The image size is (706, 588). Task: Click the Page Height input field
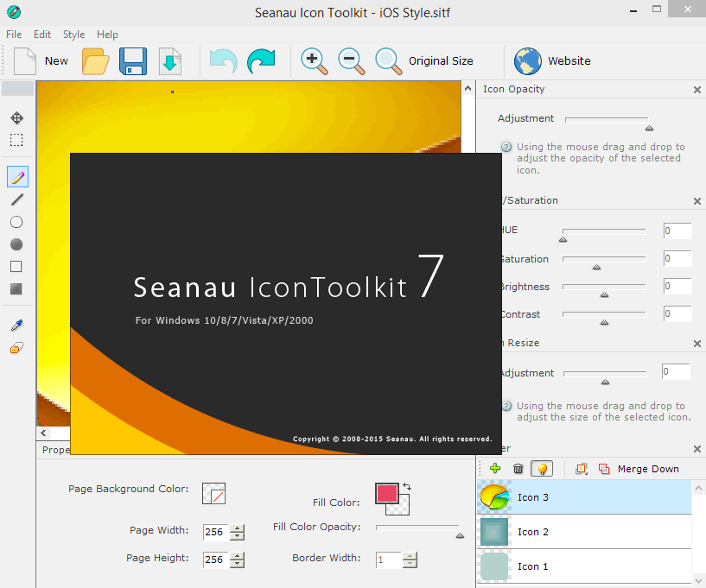tap(216, 560)
